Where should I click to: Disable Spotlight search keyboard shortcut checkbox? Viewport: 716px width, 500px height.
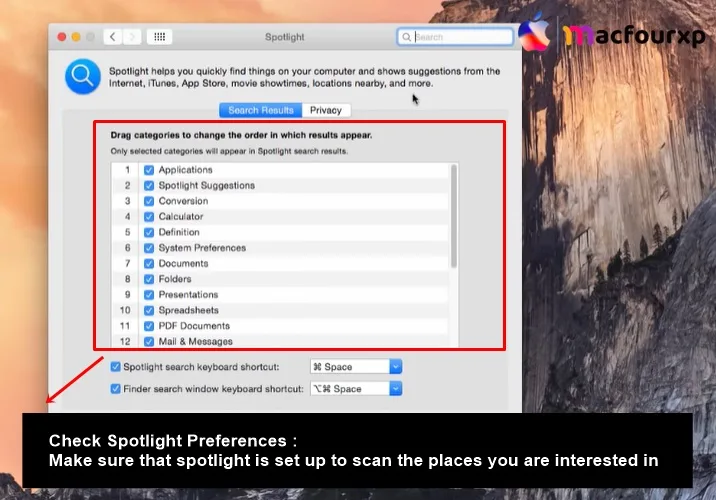(x=116, y=367)
